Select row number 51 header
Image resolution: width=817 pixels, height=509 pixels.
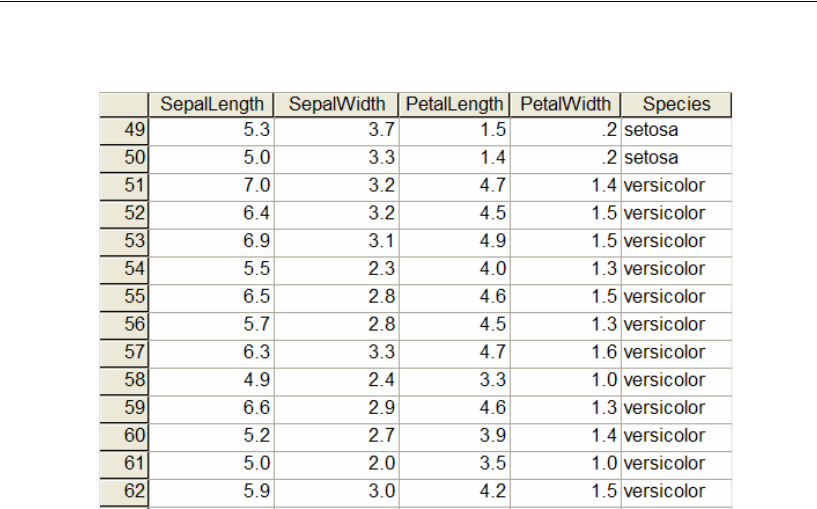tap(123, 186)
